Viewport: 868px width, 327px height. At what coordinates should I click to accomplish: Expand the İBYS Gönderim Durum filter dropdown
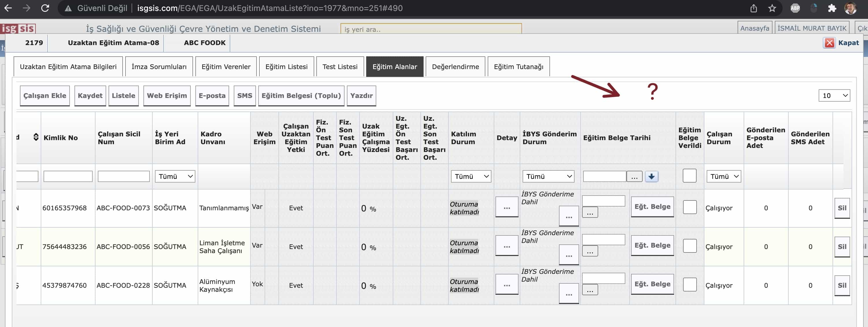[548, 176]
